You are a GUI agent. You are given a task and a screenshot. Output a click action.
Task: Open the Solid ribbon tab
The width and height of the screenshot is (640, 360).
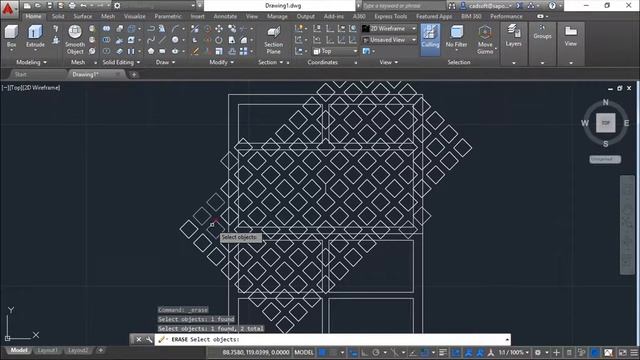[x=58, y=16]
